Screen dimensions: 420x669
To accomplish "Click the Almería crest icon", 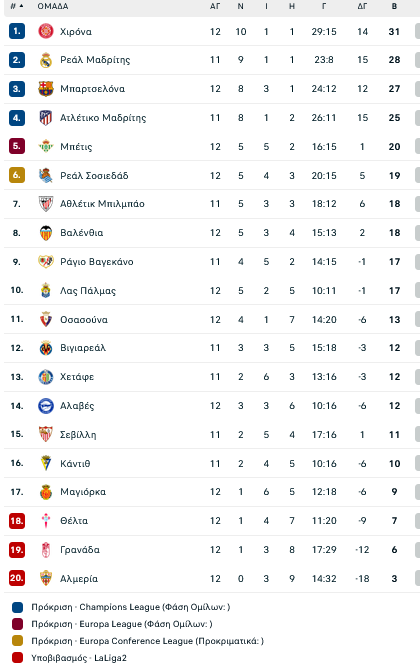I will coord(46,579).
